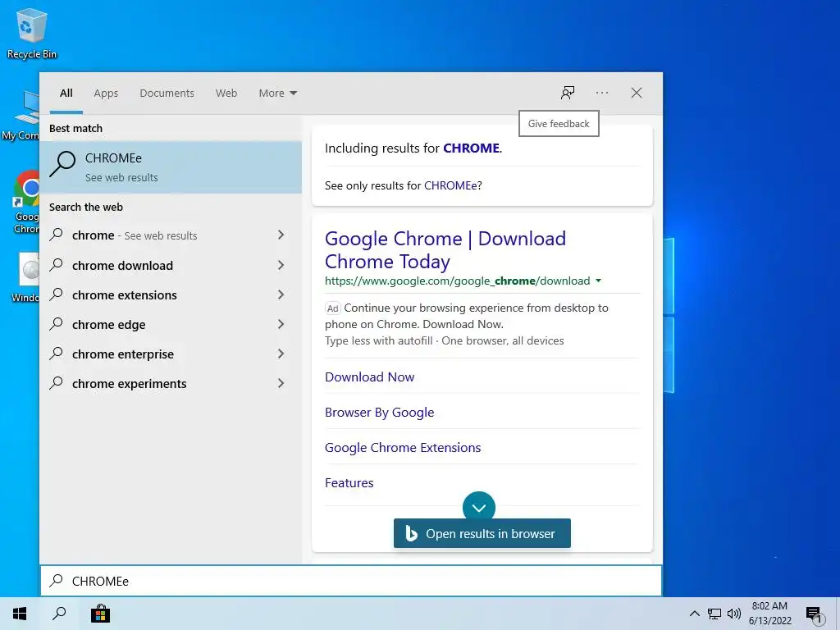840x630 pixels.
Task: Click the search icon next to chrome download
Action: (x=57, y=265)
